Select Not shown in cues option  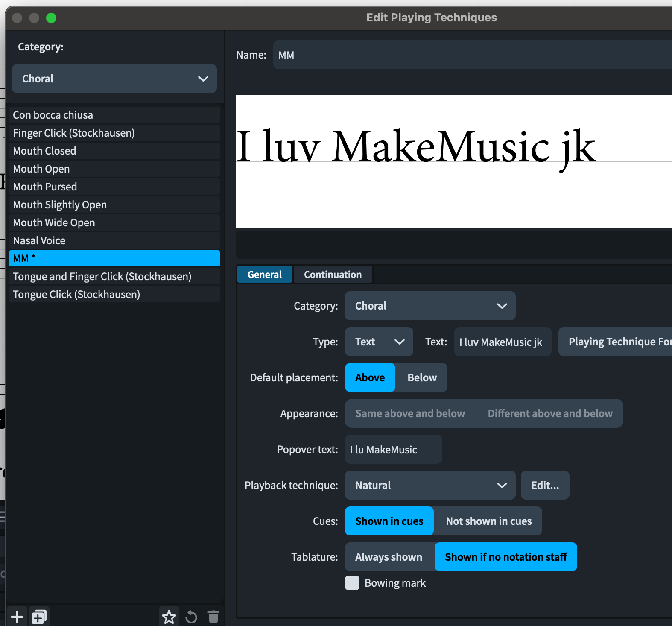pos(488,521)
